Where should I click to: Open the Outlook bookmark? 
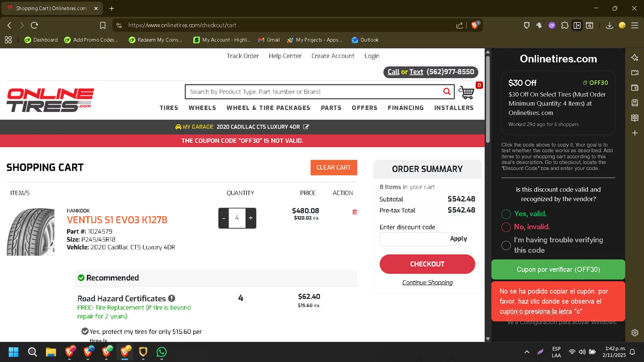(365, 40)
